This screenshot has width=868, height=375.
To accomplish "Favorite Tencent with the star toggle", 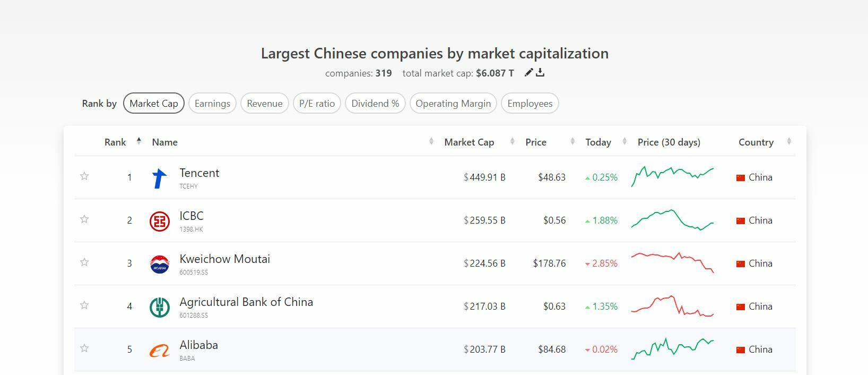I will (x=84, y=176).
